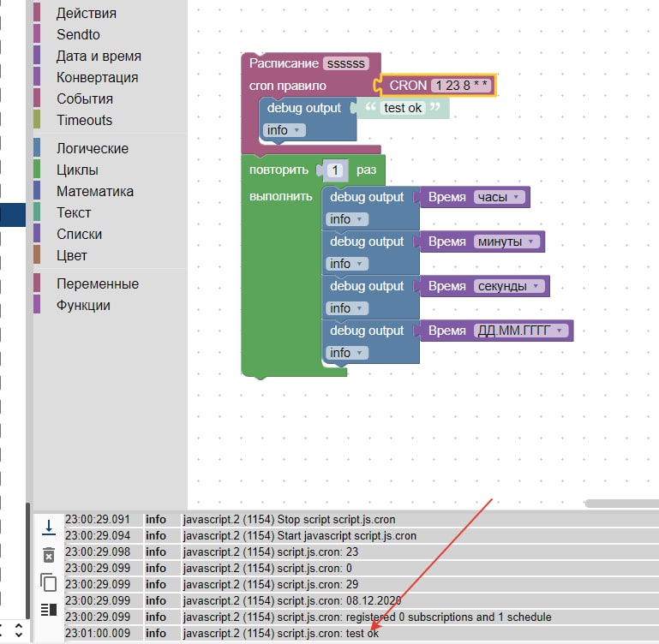Edit the CRON rule field 1 23 8 * *
The width and height of the screenshot is (659, 644).
click(461, 86)
